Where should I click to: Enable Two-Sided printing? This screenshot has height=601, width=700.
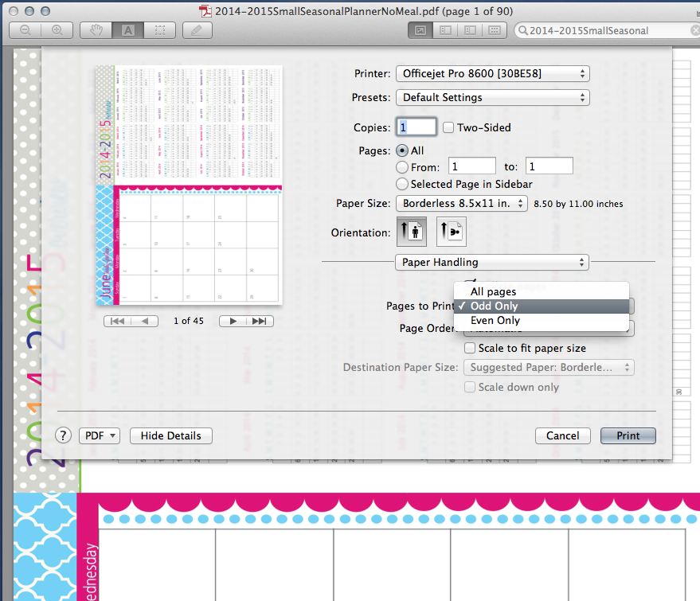coord(449,127)
